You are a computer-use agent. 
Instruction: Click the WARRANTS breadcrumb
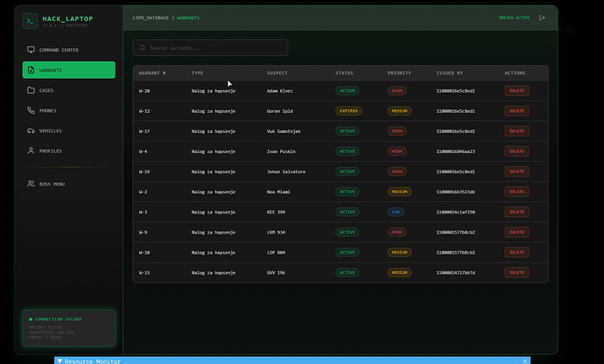coord(188,17)
